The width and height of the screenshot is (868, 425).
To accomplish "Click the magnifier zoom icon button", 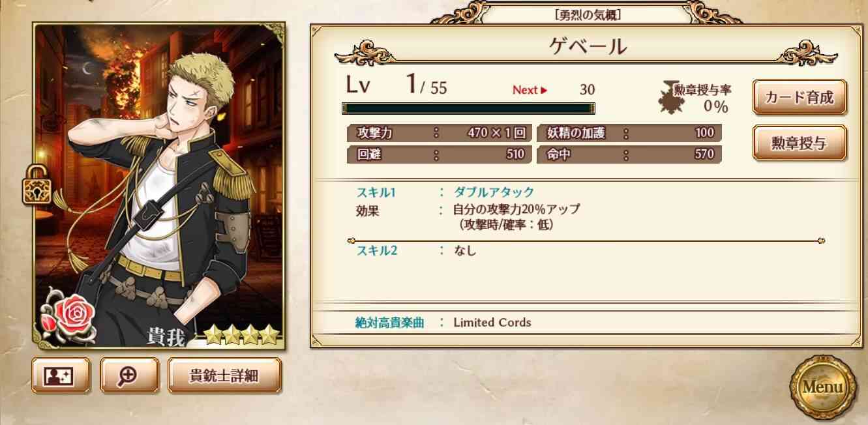I will [x=129, y=375].
